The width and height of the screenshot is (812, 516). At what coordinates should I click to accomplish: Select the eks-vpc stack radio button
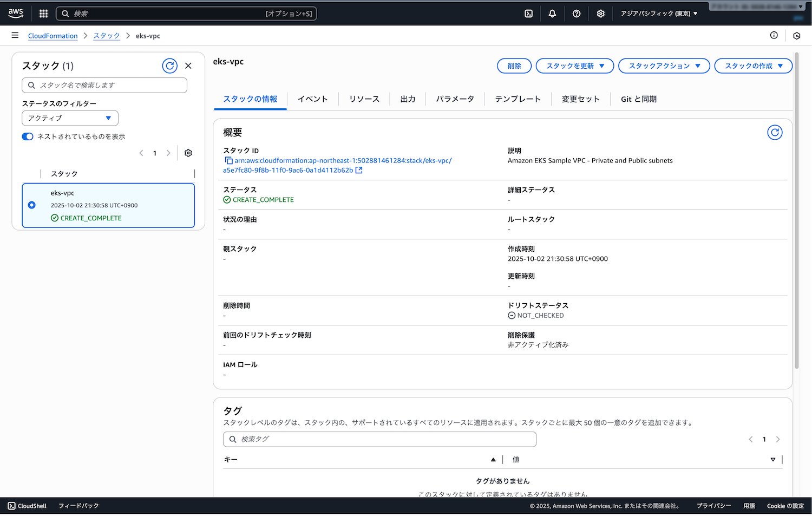pyautogui.click(x=32, y=205)
